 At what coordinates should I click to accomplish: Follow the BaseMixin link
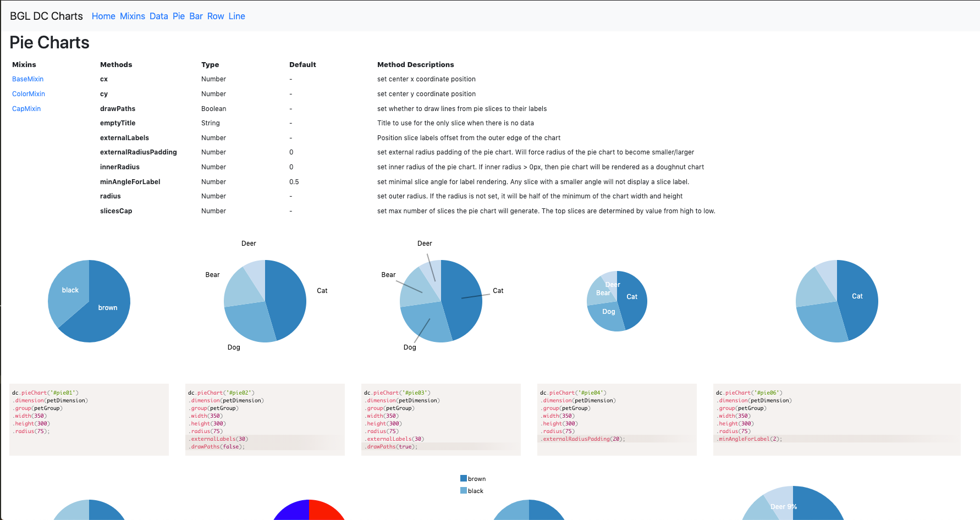click(27, 79)
